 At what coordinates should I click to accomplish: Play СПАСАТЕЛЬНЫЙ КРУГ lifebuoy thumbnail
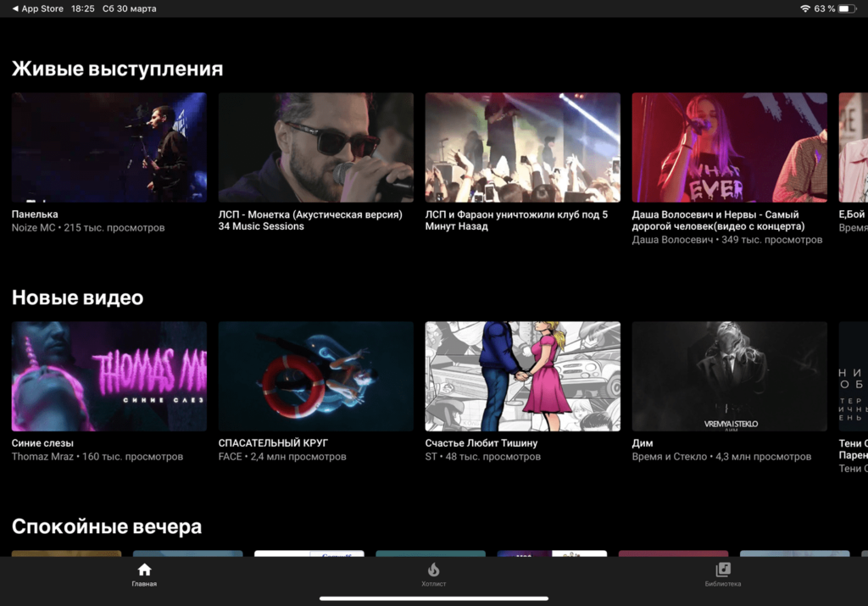coord(316,376)
